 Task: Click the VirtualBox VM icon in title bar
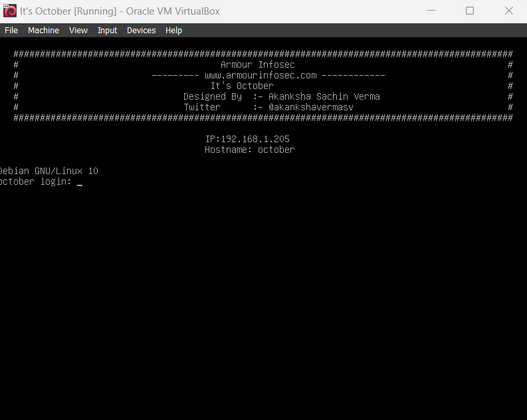[x=10, y=11]
